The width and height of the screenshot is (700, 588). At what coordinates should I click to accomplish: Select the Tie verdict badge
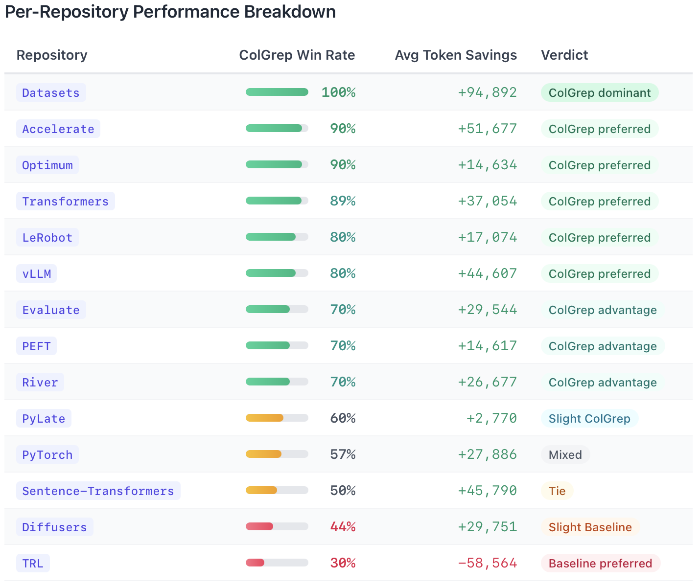pos(557,491)
